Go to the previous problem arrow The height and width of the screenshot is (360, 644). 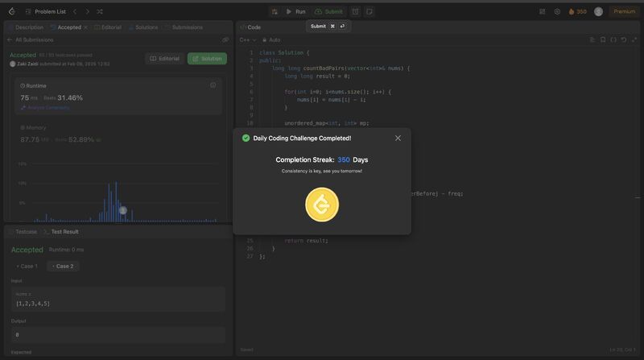pos(75,11)
